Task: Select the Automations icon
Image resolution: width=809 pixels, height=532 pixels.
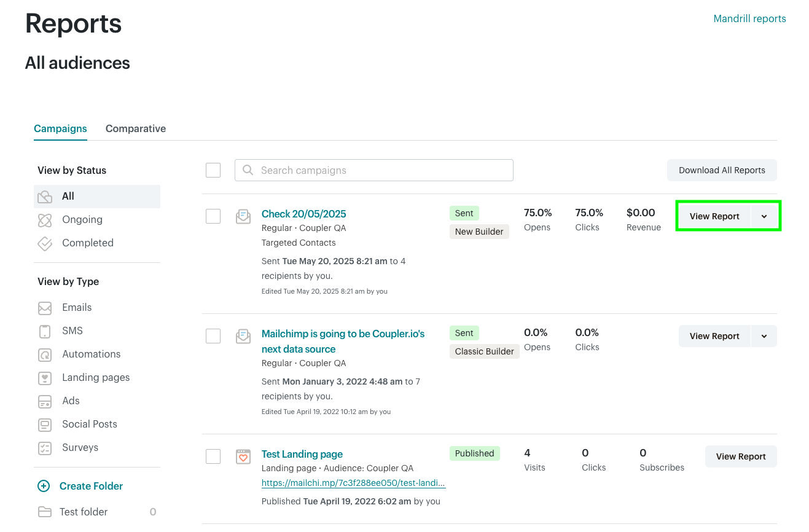Action: pos(44,354)
